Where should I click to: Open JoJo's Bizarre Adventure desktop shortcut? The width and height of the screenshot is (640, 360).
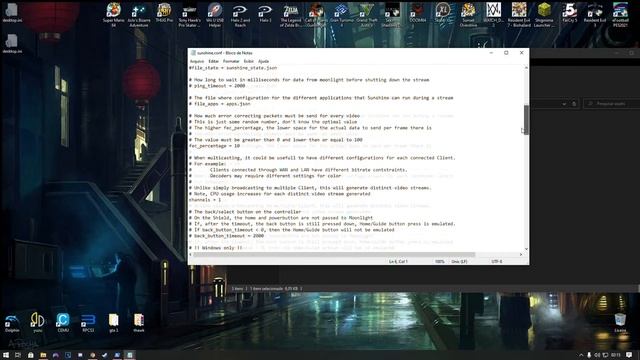tap(139, 15)
